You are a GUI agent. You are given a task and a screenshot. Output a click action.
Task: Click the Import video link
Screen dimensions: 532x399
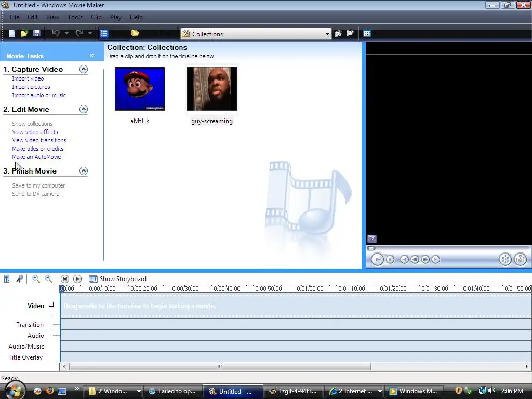[28, 78]
